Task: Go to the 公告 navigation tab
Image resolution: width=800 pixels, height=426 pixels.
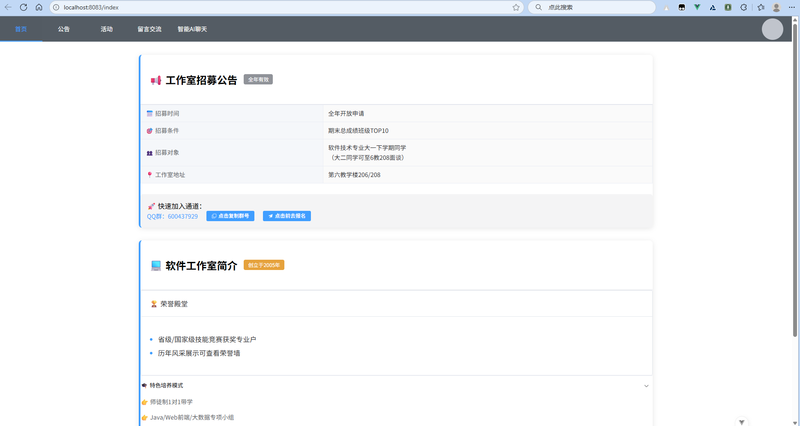Action: pyautogui.click(x=64, y=29)
